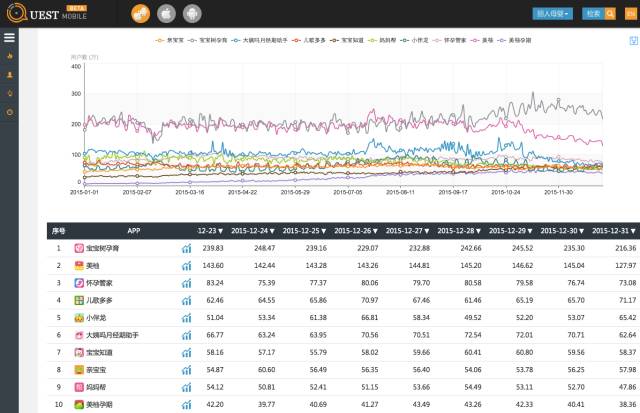
Task: Click the 美柚孕期 app icon in table
Action: [x=79, y=404]
